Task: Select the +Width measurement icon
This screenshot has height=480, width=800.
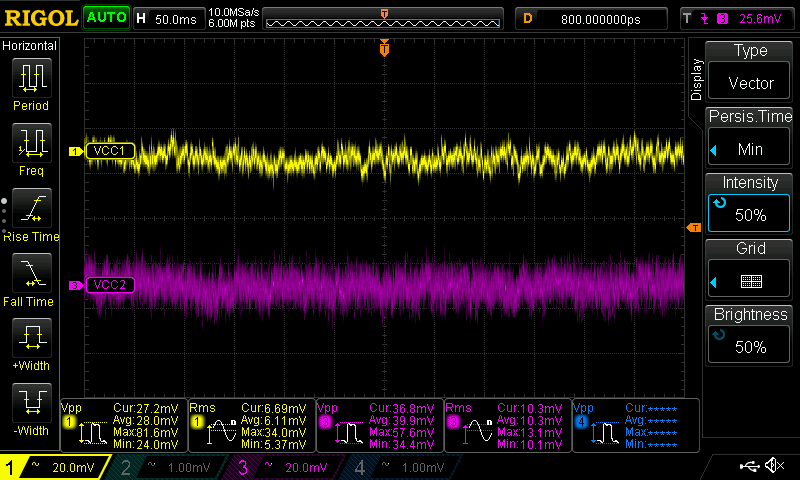Action: point(32,338)
